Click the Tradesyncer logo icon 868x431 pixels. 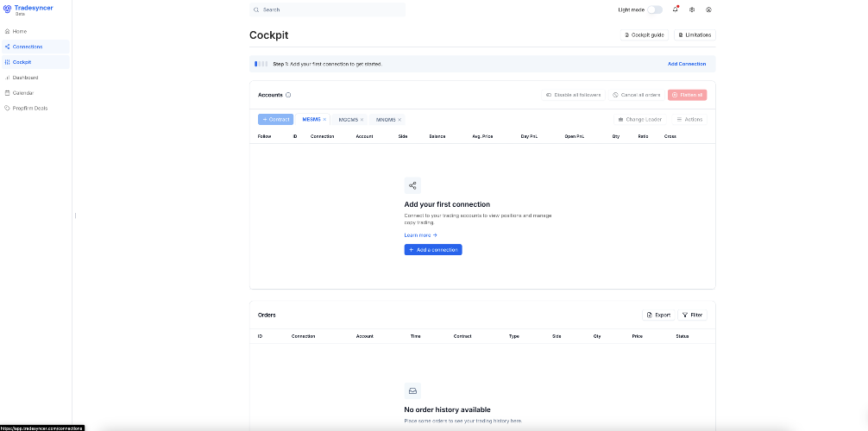[x=7, y=9]
